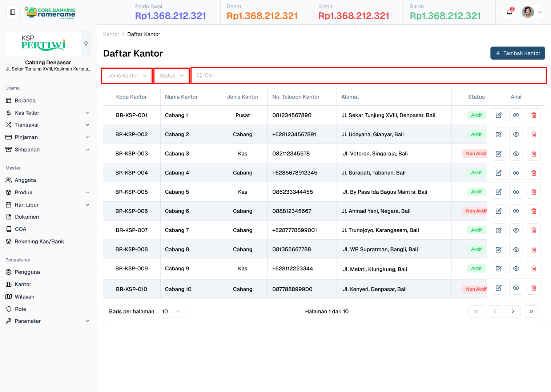Open the Status filter dropdown
This screenshot has width=551, height=392.
click(x=171, y=76)
